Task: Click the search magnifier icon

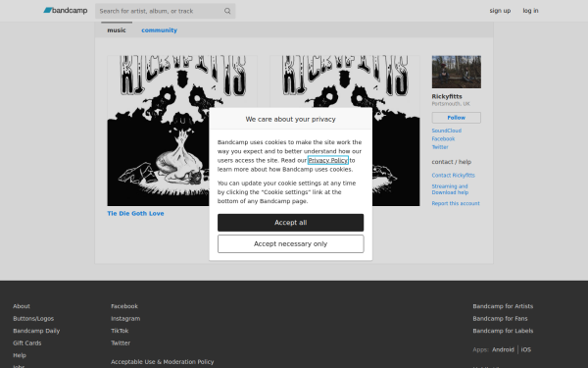Action: (x=227, y=11)
